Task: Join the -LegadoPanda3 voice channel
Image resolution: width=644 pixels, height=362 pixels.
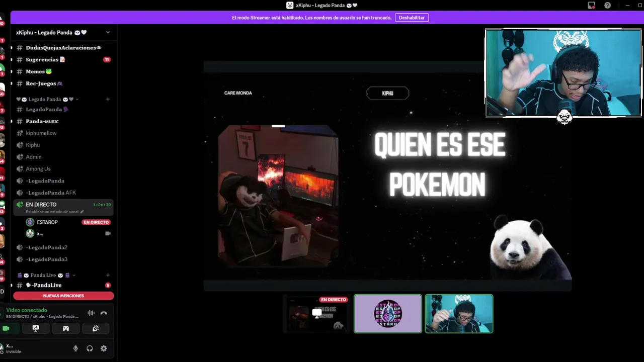Action: click(63, 259)
